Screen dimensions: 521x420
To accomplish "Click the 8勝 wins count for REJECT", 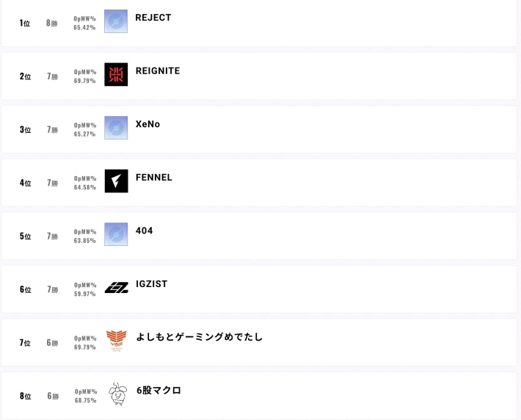I will 51,23.
